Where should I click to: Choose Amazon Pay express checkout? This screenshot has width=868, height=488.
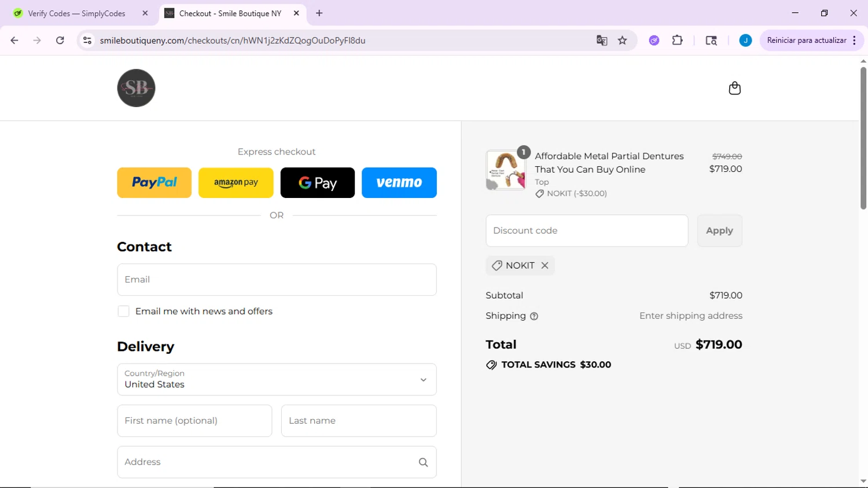click(236, 183)
